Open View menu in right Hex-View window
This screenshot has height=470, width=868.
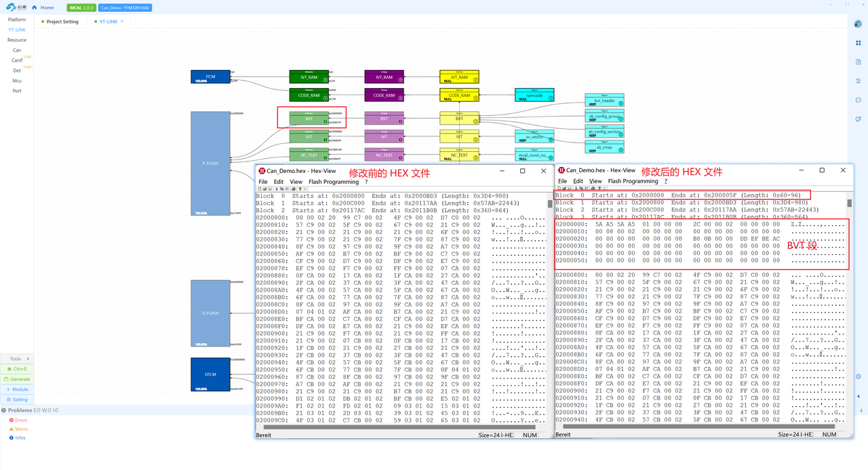click(x=595, y=181)
